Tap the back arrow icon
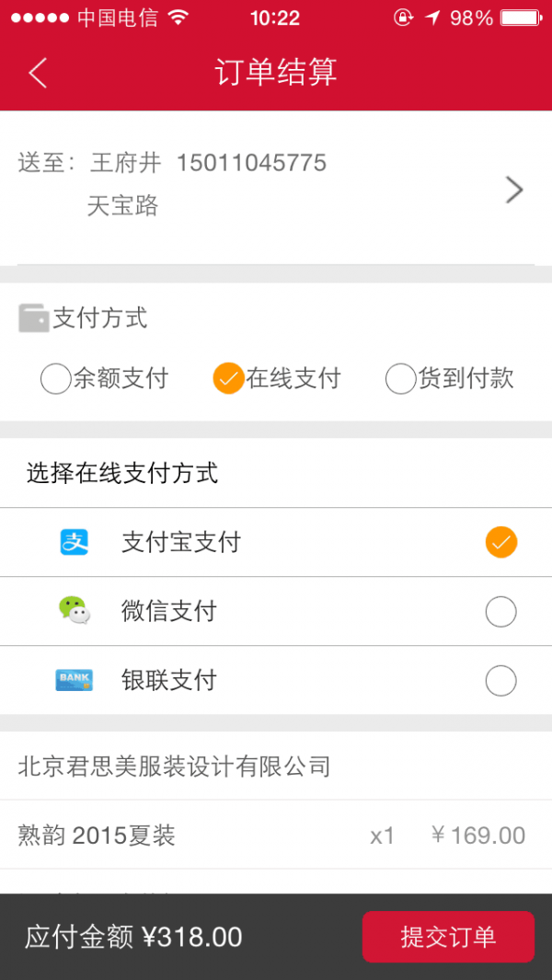Image resolution: width=552 pixels, height=980 pixels. (x=38, y=73)
